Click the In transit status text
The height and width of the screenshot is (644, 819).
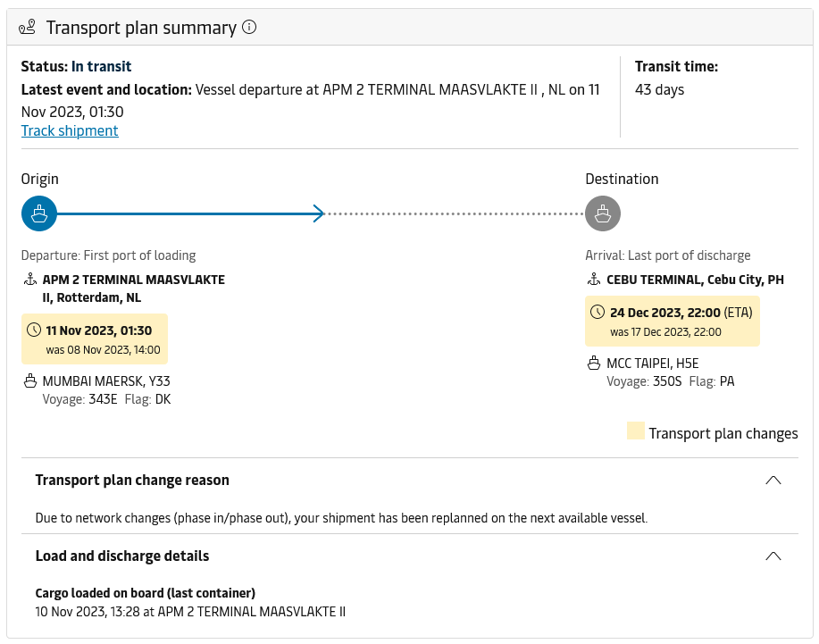tap(101, 66)
